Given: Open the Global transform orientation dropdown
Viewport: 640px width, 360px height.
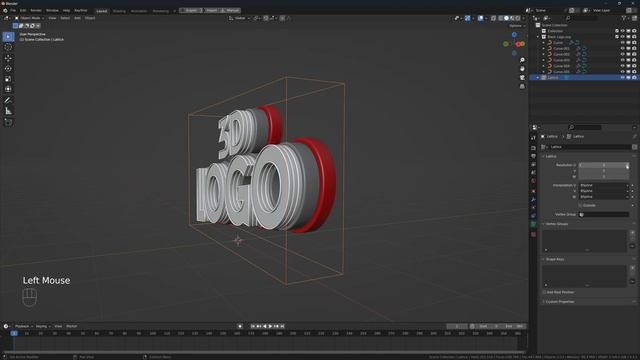Looking at the screenshot, I should click(239, 18).
